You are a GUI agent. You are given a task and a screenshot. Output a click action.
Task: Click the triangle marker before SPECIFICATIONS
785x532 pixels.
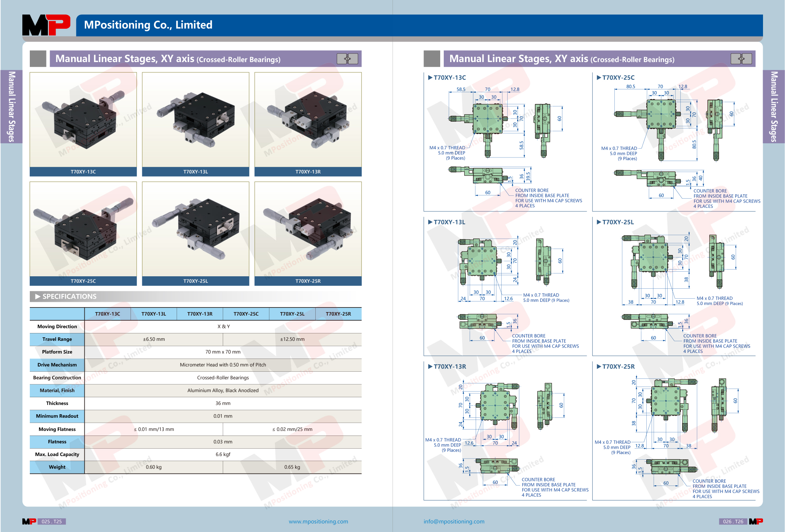point(38,297)
